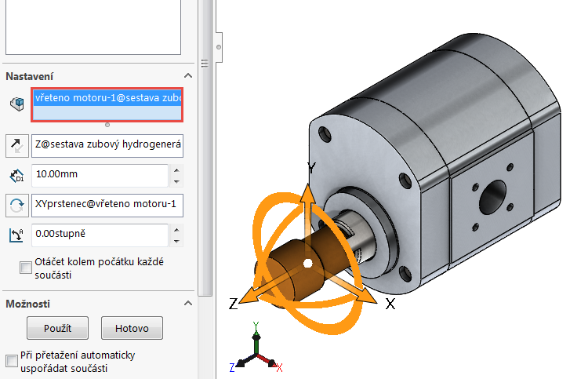Toggle the rotation direction reverse button

(17, 206)
